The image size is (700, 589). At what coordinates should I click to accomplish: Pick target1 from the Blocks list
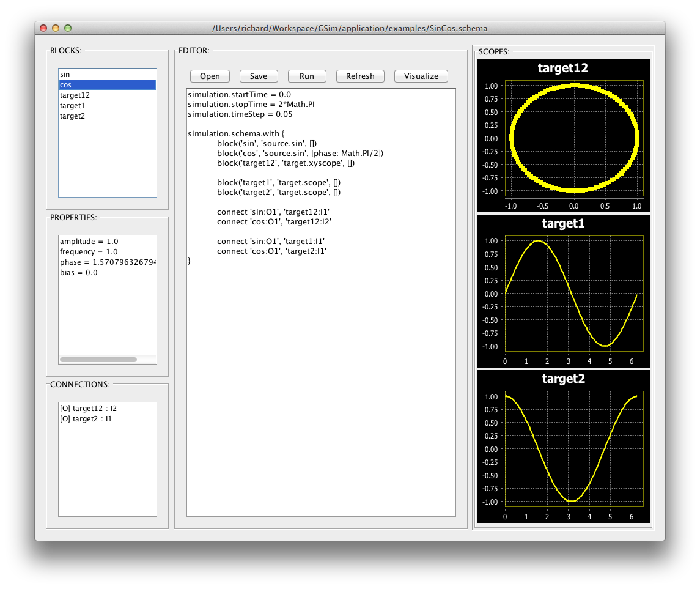pos(72,106)
